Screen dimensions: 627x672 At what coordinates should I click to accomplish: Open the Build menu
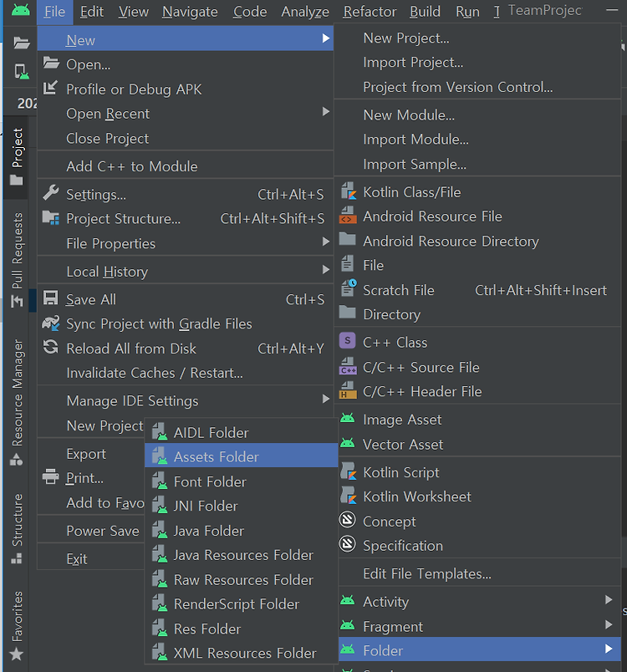pos(425,12)
